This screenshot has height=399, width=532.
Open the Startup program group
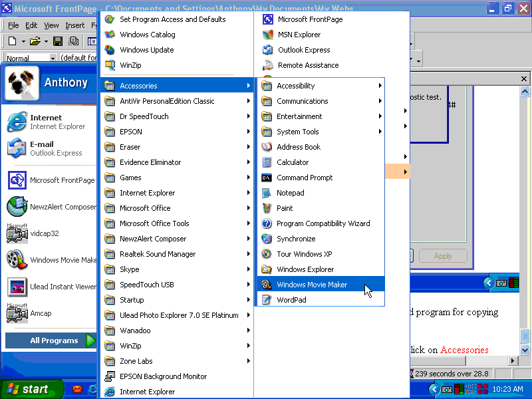(x=177, y=300)
